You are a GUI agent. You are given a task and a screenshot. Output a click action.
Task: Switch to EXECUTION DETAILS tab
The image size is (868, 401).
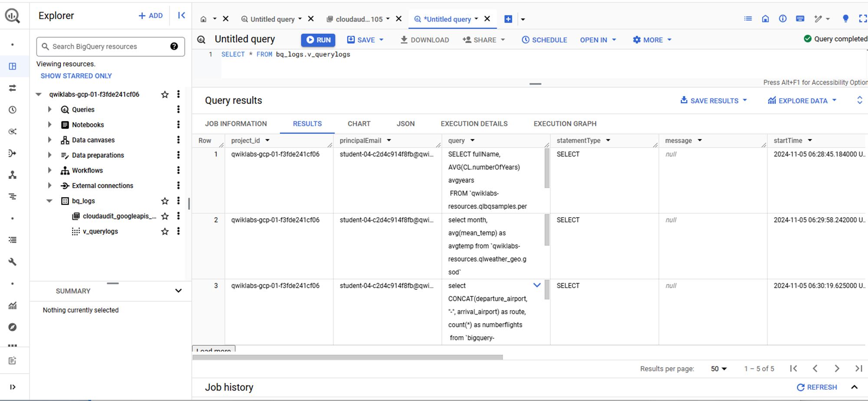474,124
